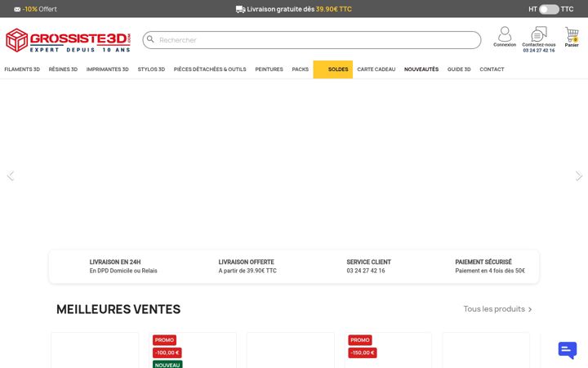588x368 pixels.
Task: Open the Guide 3D menu item
Action: click(x=459, y=70)
